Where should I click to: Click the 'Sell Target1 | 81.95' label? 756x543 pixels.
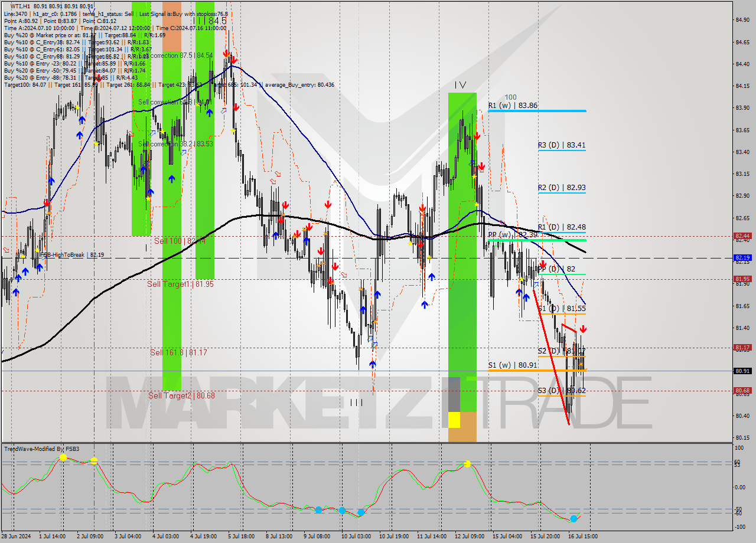pyautogui.click(x=180, y=284)
